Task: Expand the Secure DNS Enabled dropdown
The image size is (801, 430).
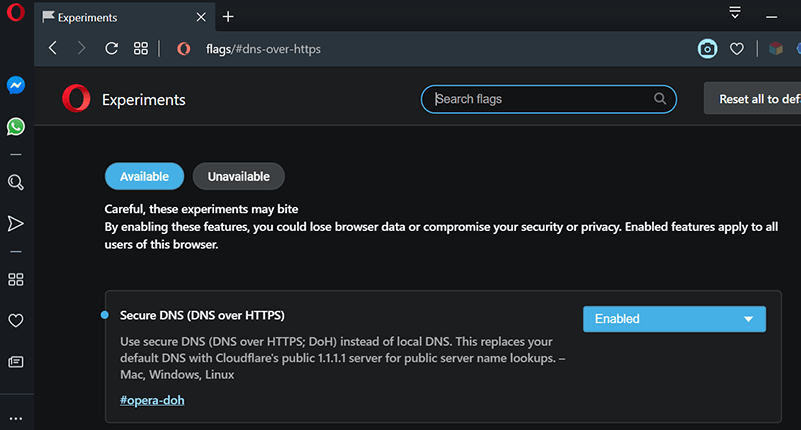Action: 674,319
